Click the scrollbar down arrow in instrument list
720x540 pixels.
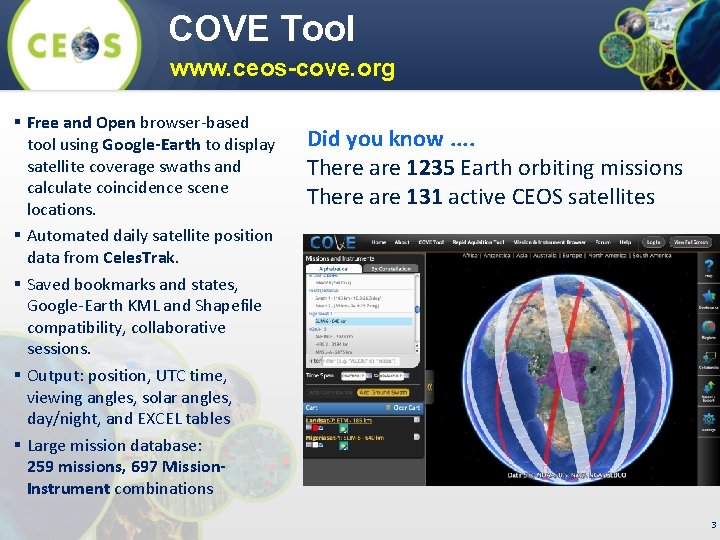[417, 350]
